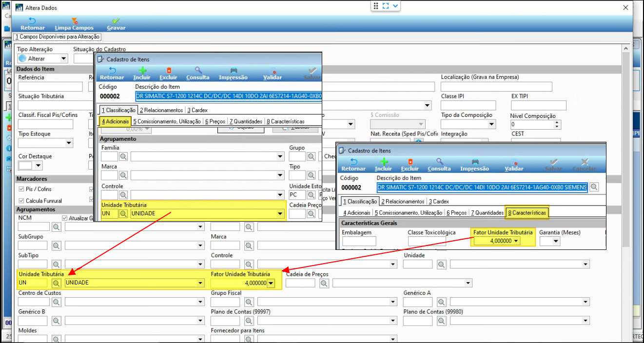Open the Tipo Alteração dropdown showing Alterar
The image size is (644, 343).
coord(64,58)
